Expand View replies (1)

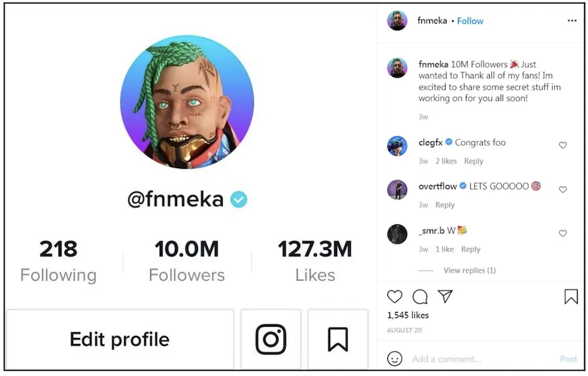470,270
